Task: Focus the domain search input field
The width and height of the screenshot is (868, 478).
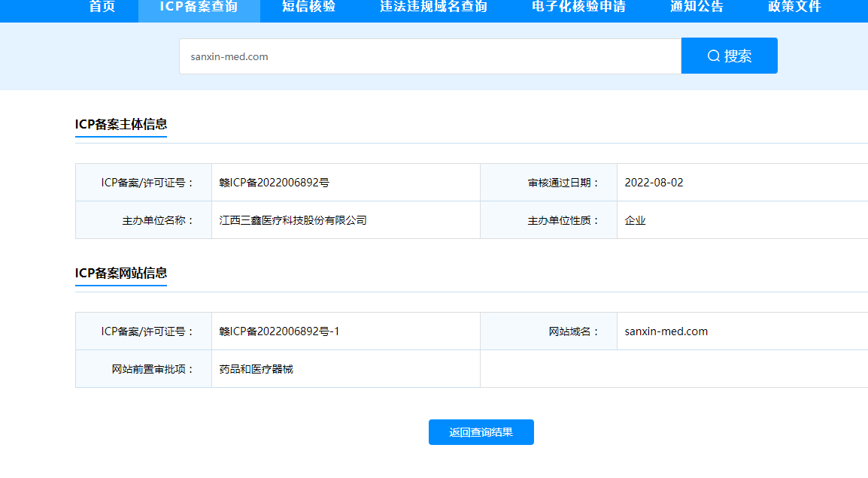Action: point(430,56)
